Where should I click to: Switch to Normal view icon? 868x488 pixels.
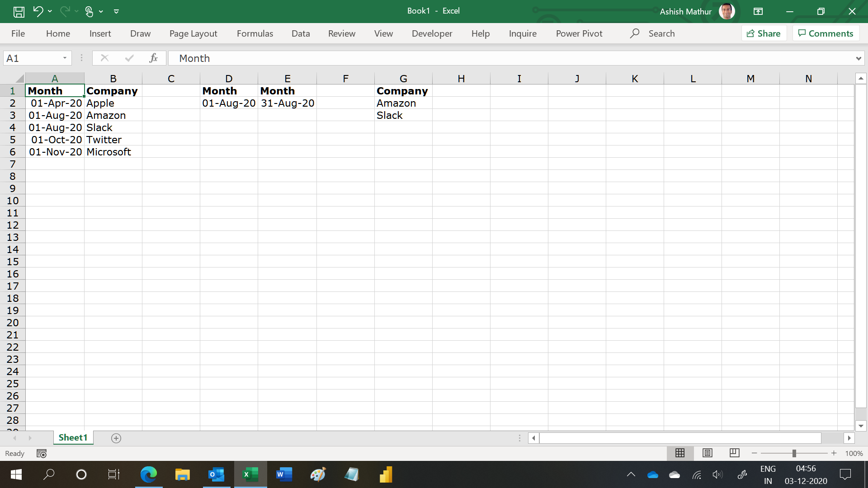[680, 453]
